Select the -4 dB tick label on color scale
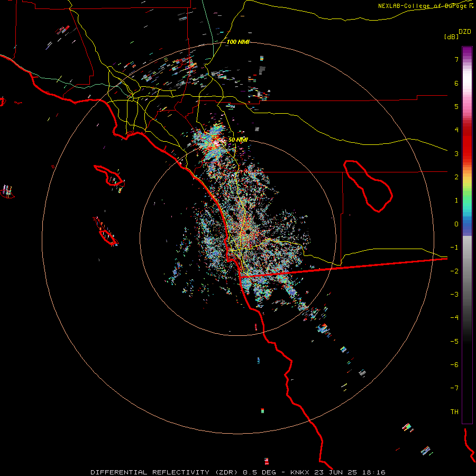The height and width of the screenshot is (476, 476). pyautogui.click(x=454, y=318)
